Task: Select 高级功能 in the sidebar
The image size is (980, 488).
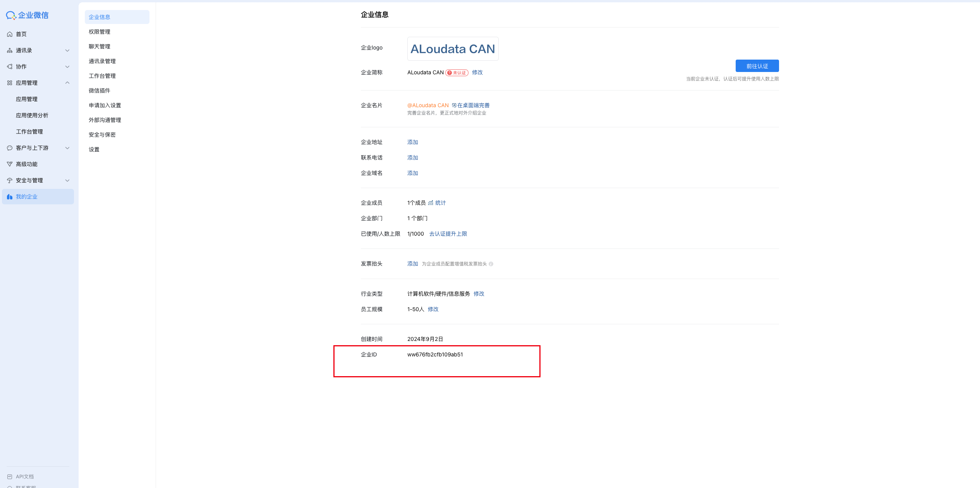Action: tap(38, 164)
